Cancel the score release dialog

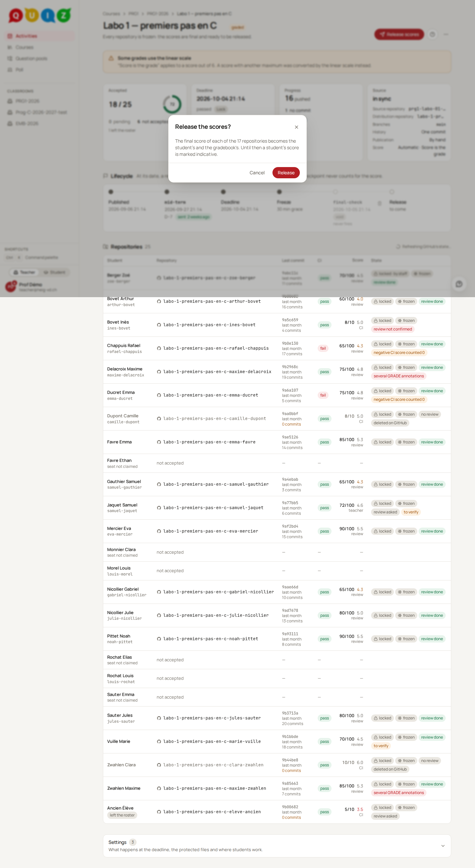(257, 173)
